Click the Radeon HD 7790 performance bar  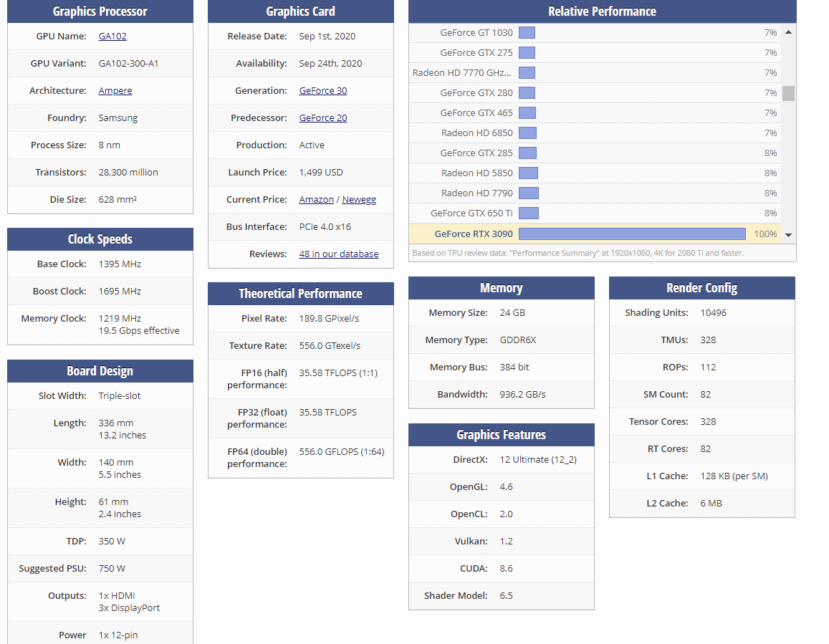coord(529,193)
